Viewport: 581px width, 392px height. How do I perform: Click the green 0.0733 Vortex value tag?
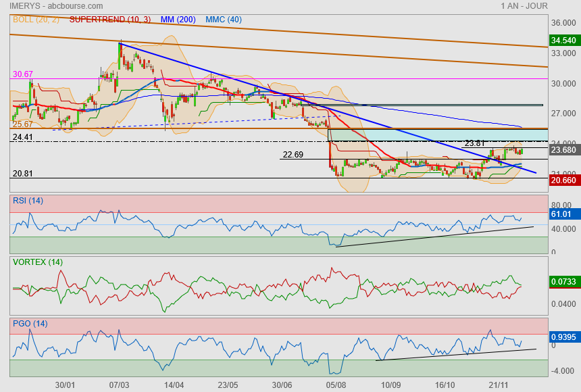click(563, 280)
